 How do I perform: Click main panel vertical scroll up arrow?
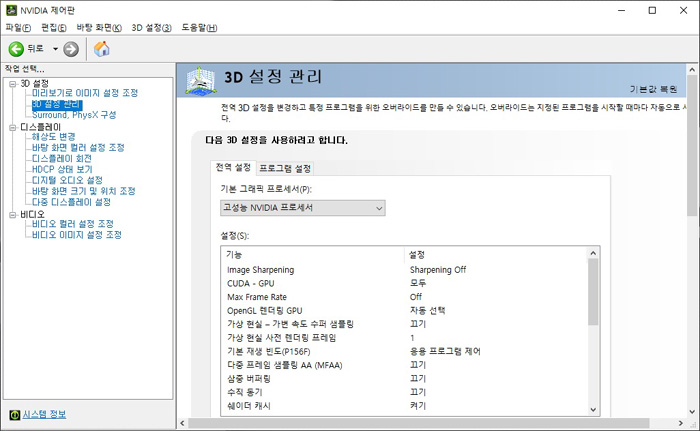tap(692, 70)
